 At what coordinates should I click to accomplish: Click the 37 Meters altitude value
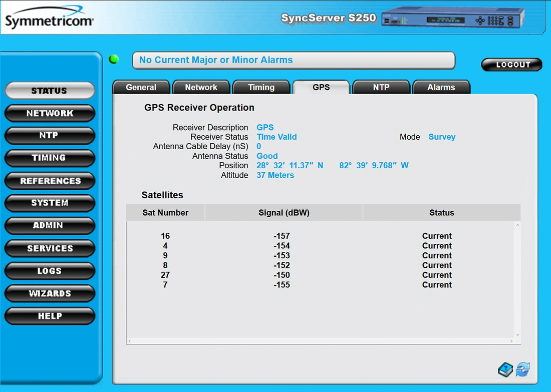click(275, 175)
